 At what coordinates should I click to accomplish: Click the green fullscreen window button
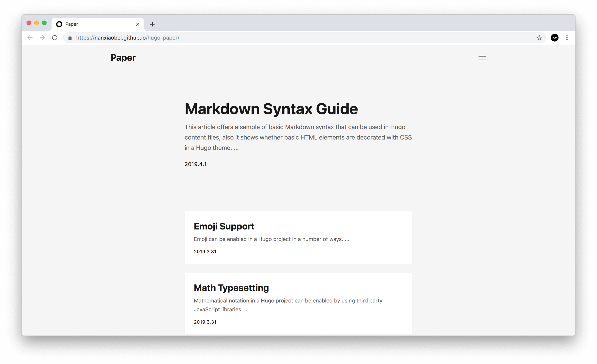click(x=44, y=23)
